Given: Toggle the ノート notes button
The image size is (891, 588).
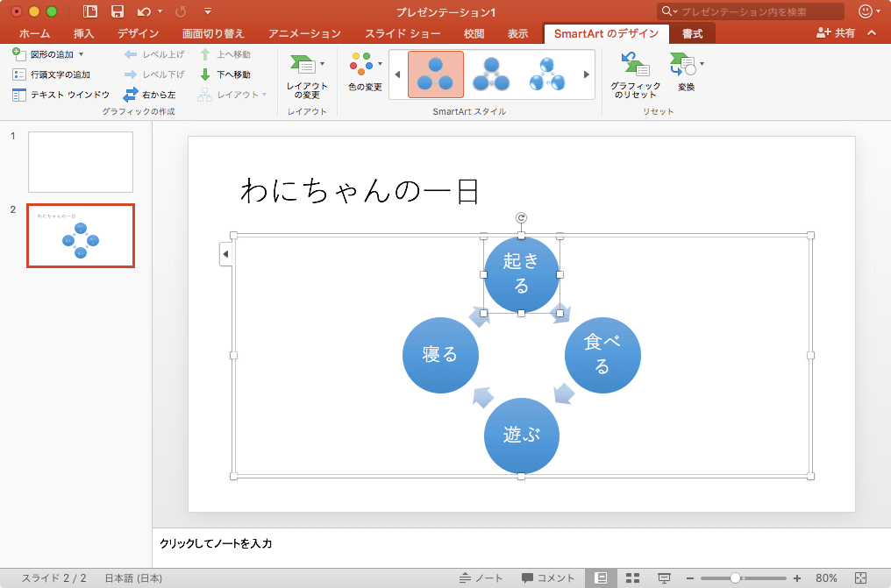Looking at the screenshot, I should [x=481, y=577].
